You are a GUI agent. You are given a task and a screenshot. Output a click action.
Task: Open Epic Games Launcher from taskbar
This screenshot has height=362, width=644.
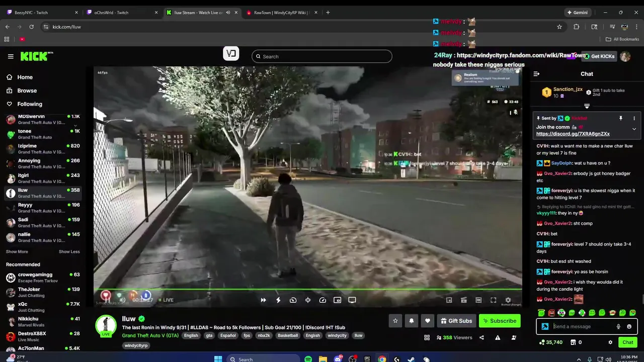(367, 359)
